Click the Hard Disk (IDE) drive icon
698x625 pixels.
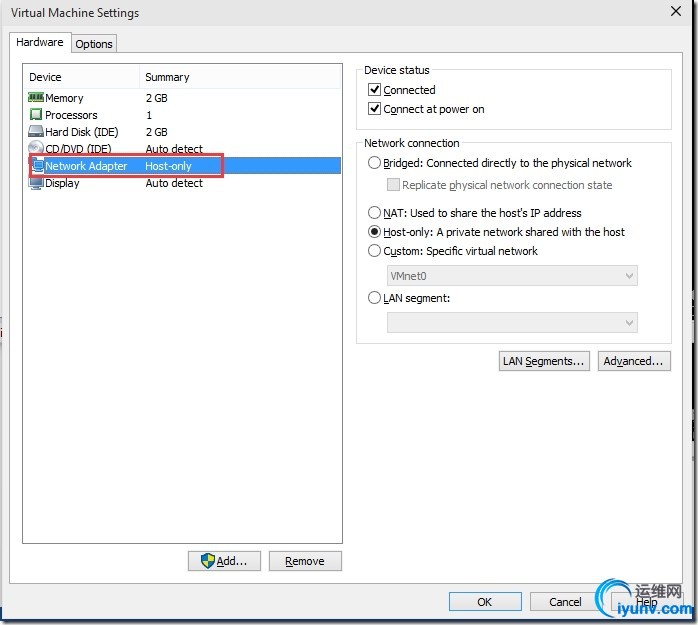point(36,131)
